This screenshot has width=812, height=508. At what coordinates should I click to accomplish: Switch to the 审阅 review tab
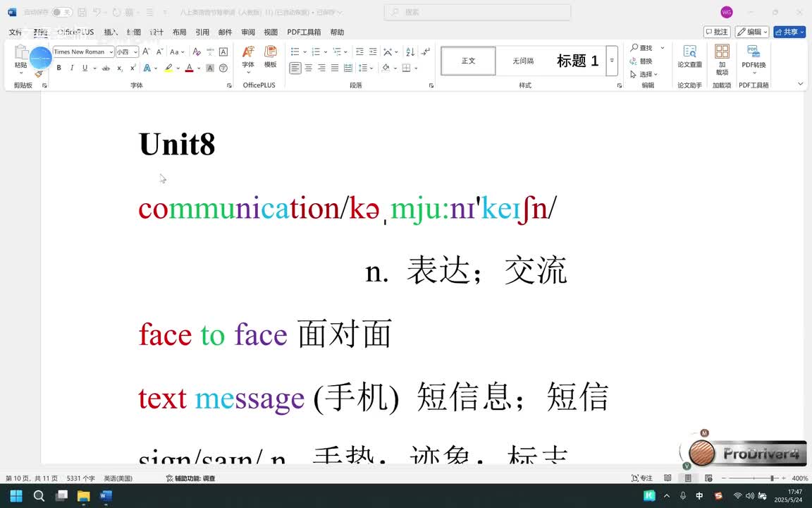pyautogui.click(x=248, y=32)
